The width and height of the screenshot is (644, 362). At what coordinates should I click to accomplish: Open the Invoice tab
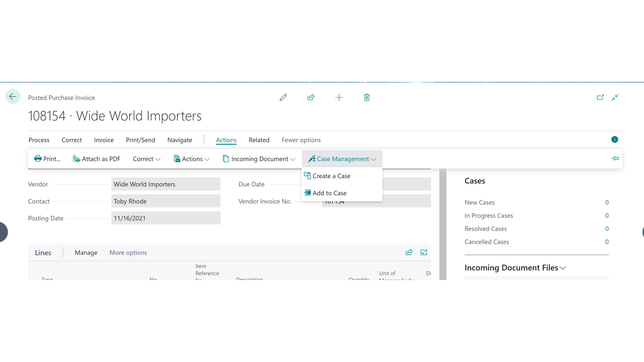click(104, 140)
